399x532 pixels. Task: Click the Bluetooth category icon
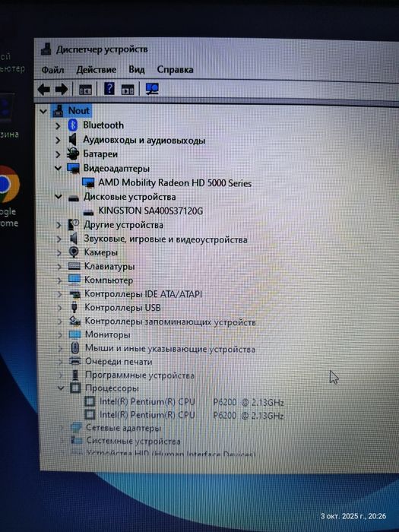[73, 125]
